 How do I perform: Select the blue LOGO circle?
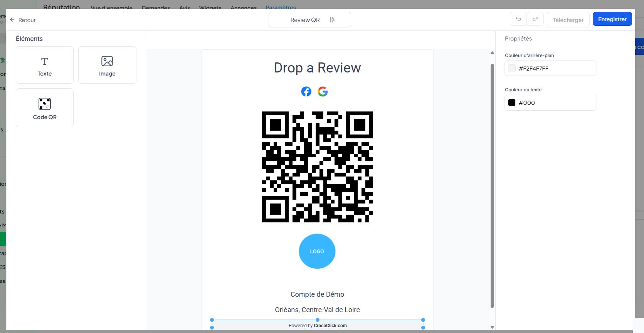[x=317, y=251]
